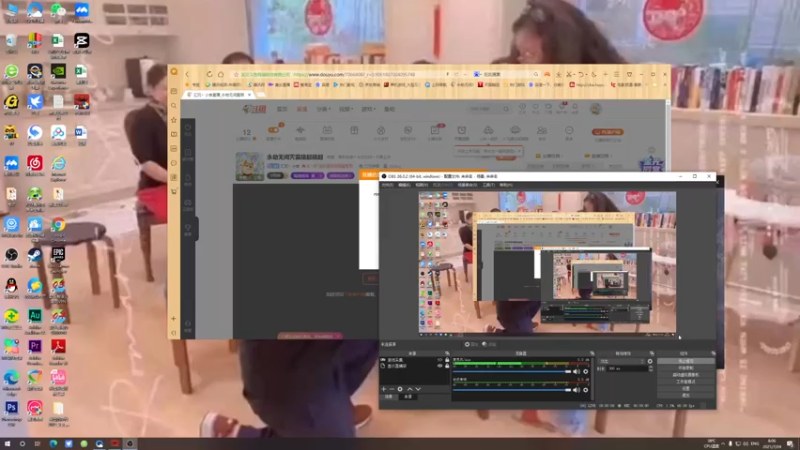This screenshot has width=800, height=450.
Task: Launch the NetEase Cloud Music desktop shortcut
Action: pos(35,165)
